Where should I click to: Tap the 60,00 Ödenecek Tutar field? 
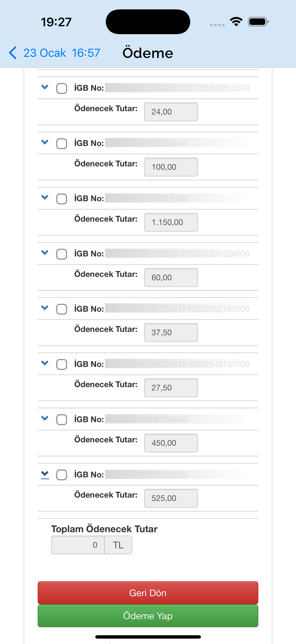click(171, 278)
